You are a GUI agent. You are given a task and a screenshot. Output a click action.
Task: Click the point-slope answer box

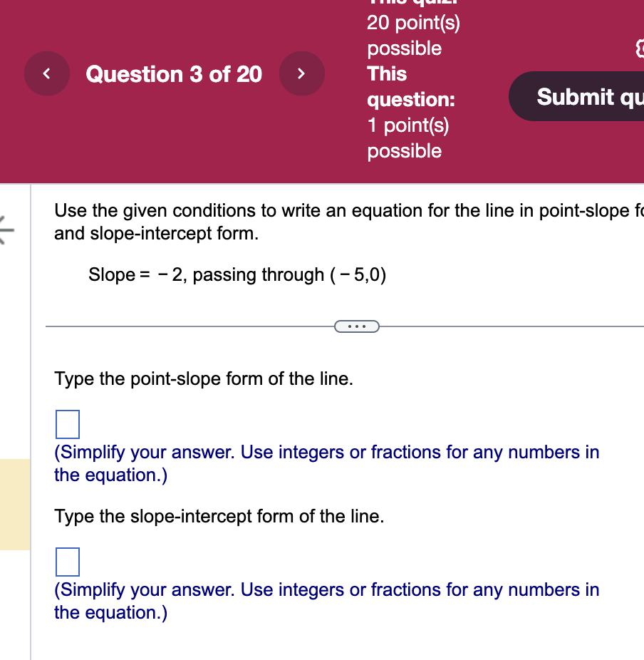(x=67, y=423)
